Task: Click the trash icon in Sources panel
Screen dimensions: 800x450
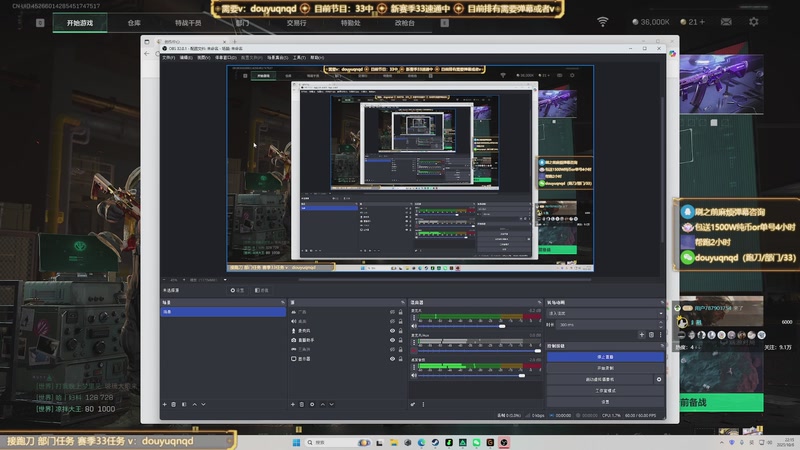Action: pyautogui.click(x=301, y=404)
